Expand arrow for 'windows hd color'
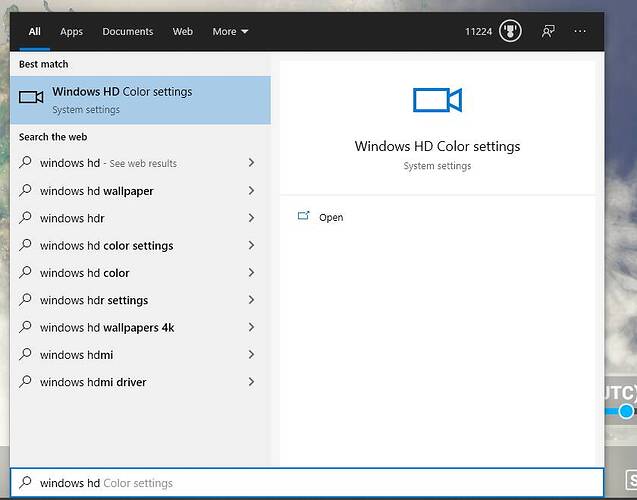The width and height of the screenshot is (637, 500). click(x=251, y=272)
